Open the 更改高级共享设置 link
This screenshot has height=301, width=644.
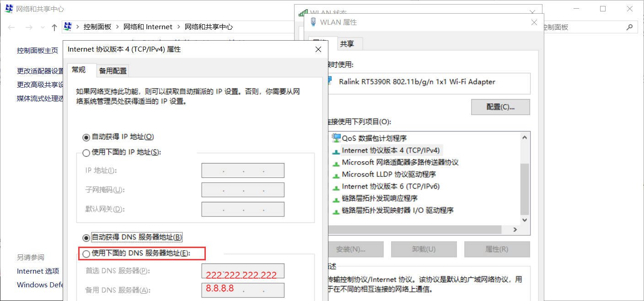tap(40, 85)
